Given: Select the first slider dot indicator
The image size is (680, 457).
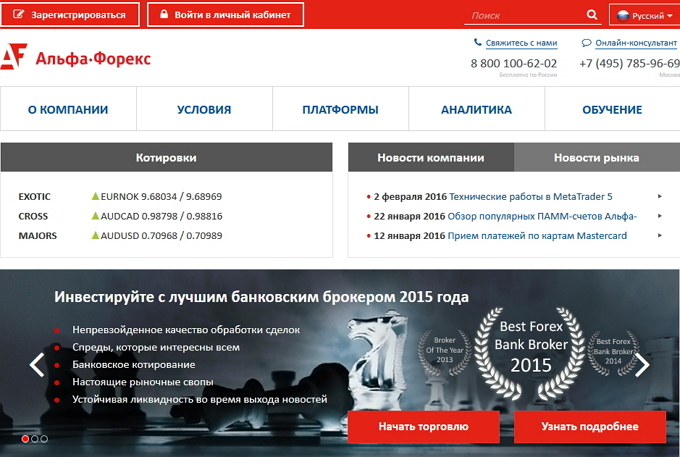Looking at the screenshot, I should [25, 439].
